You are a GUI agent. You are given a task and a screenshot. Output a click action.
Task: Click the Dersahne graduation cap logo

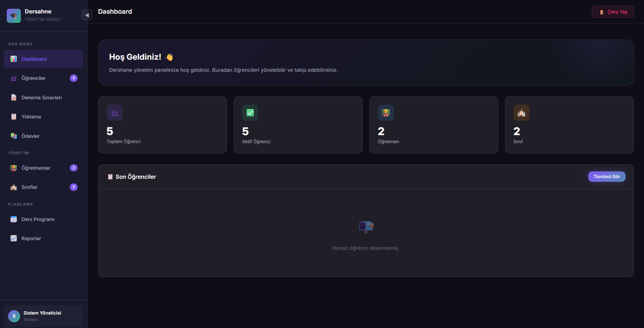tap(14, 16)
